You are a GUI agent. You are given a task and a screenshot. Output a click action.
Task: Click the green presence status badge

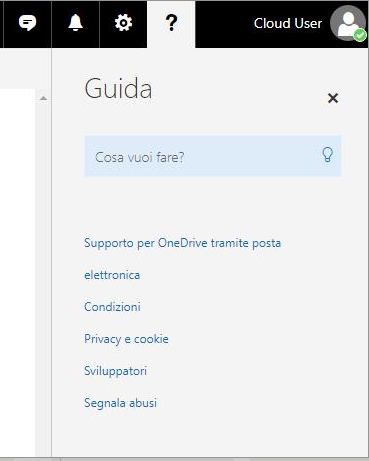click(360, 35)
